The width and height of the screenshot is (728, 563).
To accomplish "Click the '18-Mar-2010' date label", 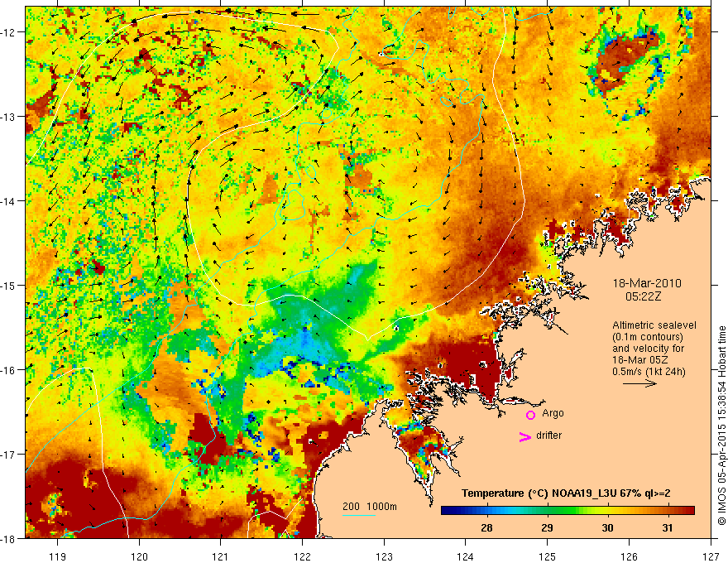I will point(647,283).
